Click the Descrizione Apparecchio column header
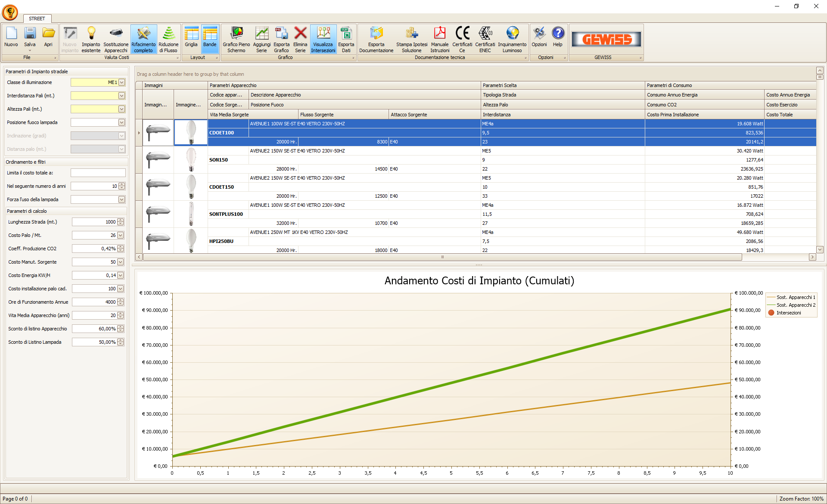The image size is (827, 504). pyautogui.click(x=365, y=95)
